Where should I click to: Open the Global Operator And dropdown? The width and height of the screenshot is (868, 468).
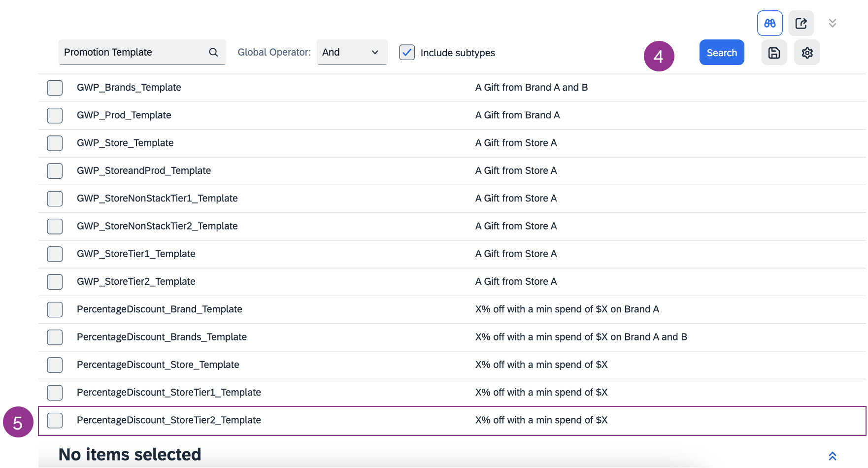click(x=352, y=52)
